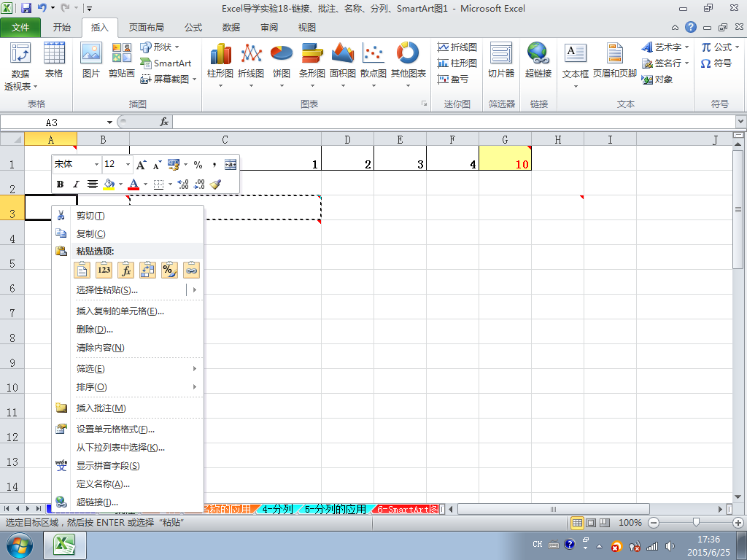Open the borders dropdown arrow in mini toolbar
The height and width of the screenshot is (560, 747).
[x=170, y=184]
